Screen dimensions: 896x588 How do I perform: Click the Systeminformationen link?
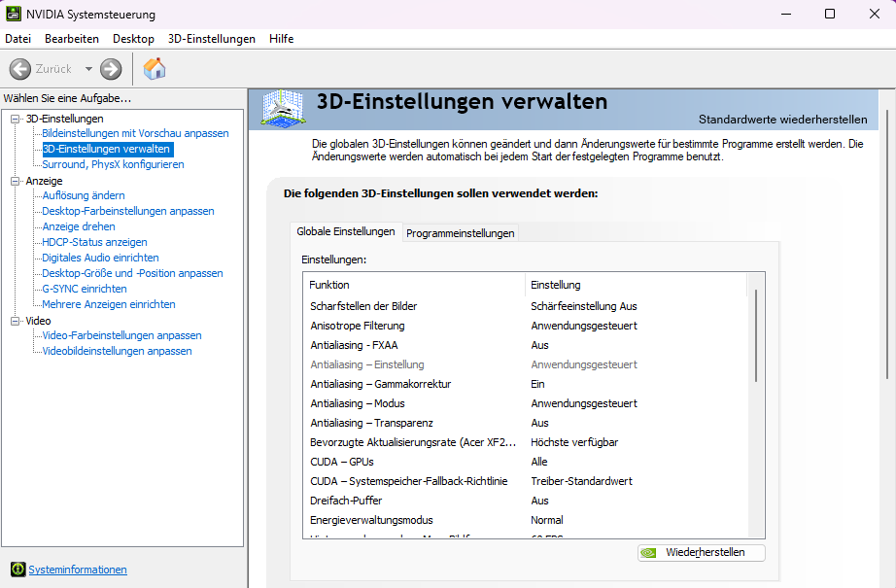click(x=78, y=570)
